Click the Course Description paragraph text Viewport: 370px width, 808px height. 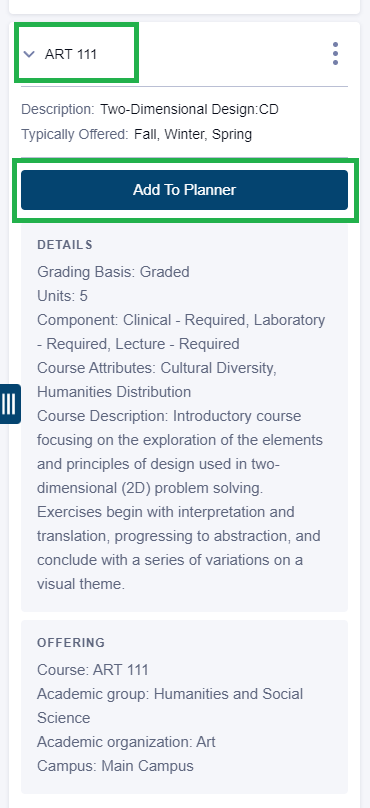[x=180, y=500]
